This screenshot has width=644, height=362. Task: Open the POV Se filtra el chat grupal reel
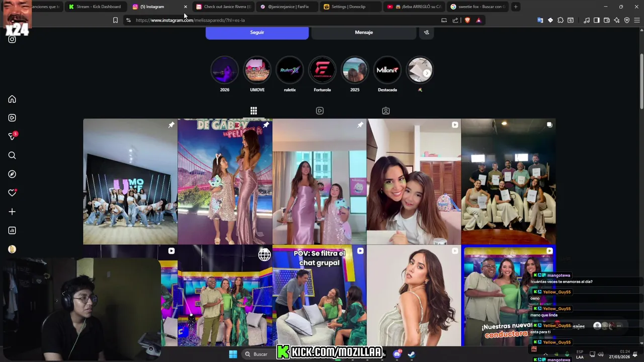coord(319,296)
